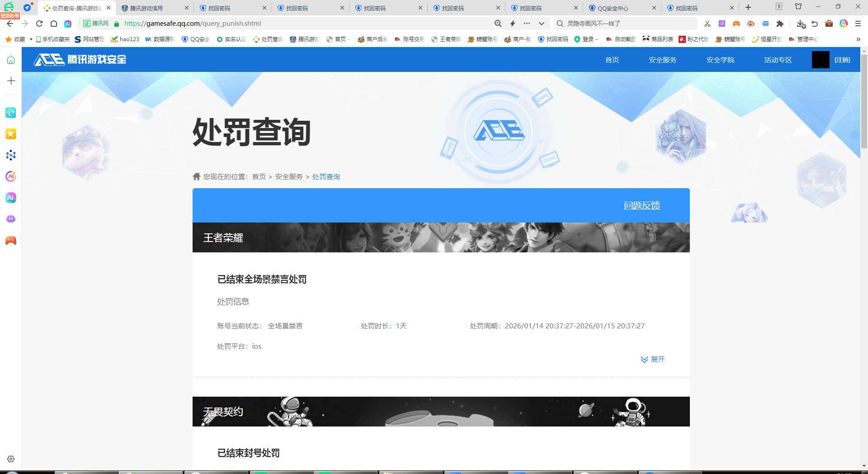This screenshot has height=474, width=868.
Task: Open the brown briefcase toolbox icon
Action: (x=829, y=24)
